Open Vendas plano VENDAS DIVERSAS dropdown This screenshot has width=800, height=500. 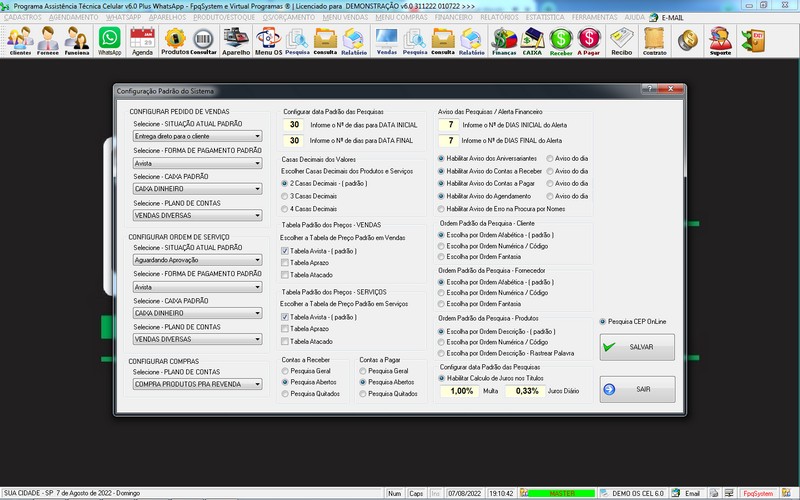coord(197,215)
